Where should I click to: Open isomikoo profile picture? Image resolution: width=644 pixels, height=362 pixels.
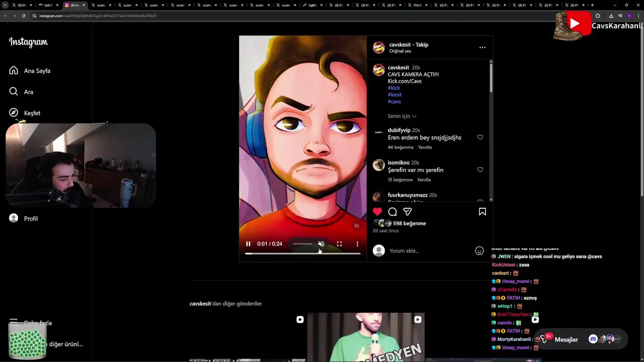click(379, 164)
